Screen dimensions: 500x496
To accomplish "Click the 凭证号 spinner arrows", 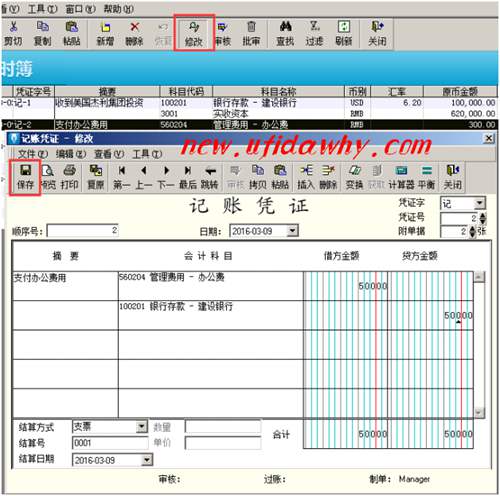I will 483,218.
